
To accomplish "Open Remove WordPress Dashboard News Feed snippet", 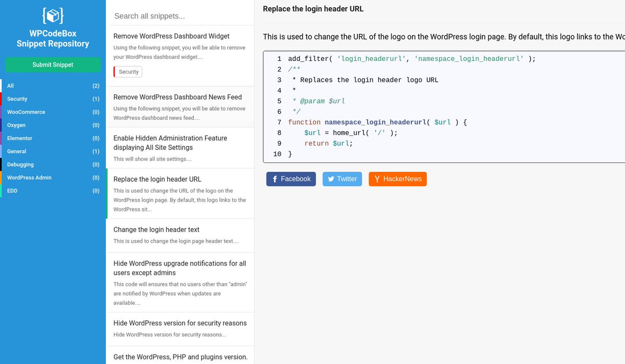I will 180,107.
